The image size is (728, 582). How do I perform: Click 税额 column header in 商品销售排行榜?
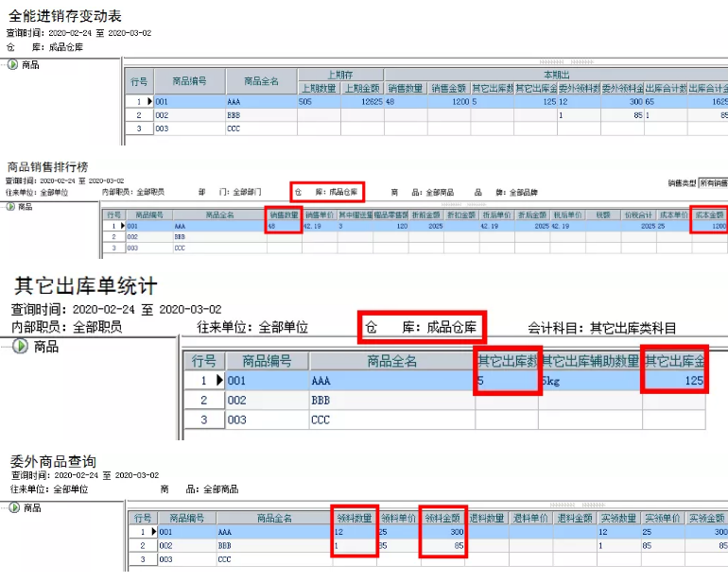point(602,214)
